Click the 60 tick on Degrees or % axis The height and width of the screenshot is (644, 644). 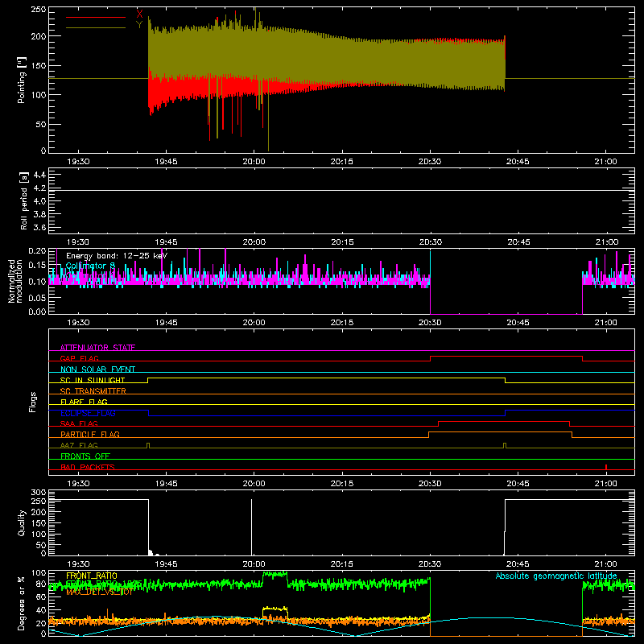tap(41, 597)
